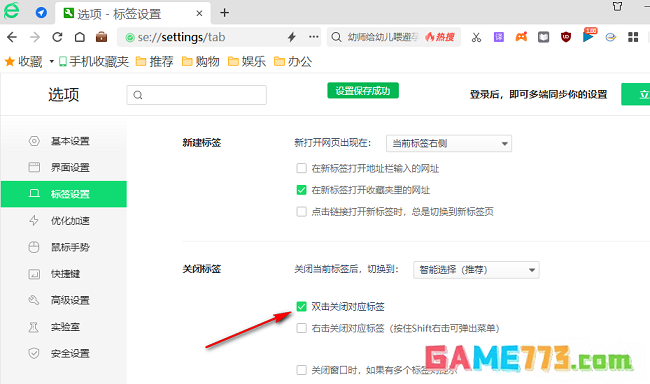Image resolution: width=650 pixels, height=384 pixels.
Task: Open 手机收藏夹 bookmark folder
Action: point(94,62)
